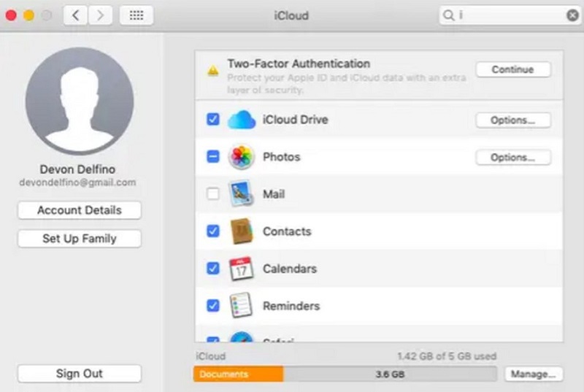Click the Reminders list icon
Screen dimensions: 584x392
[242, 306]
